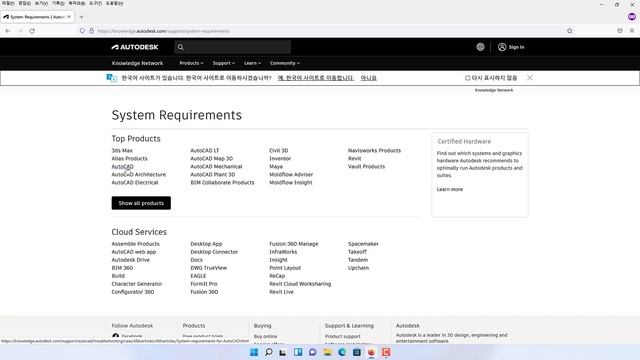Click the Autodesk search input field
The height and width of the screenshot is (360, 640).
click(x=233, y=47)
